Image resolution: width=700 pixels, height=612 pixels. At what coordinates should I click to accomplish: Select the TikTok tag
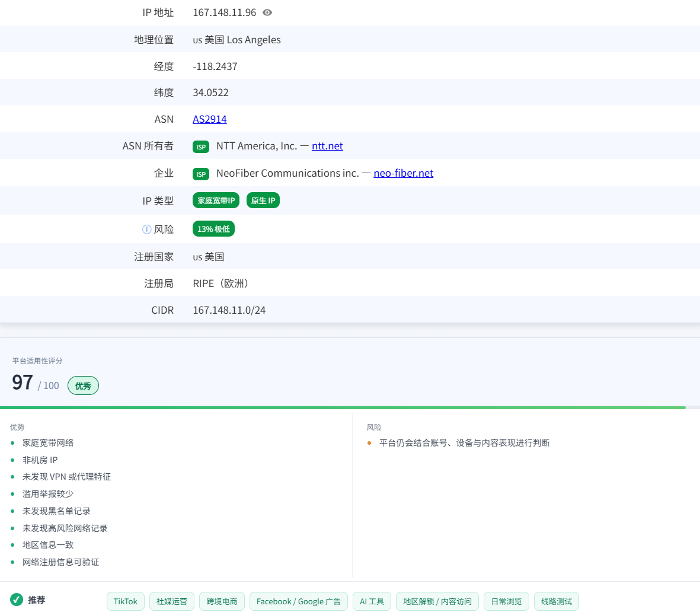point(126,601)
